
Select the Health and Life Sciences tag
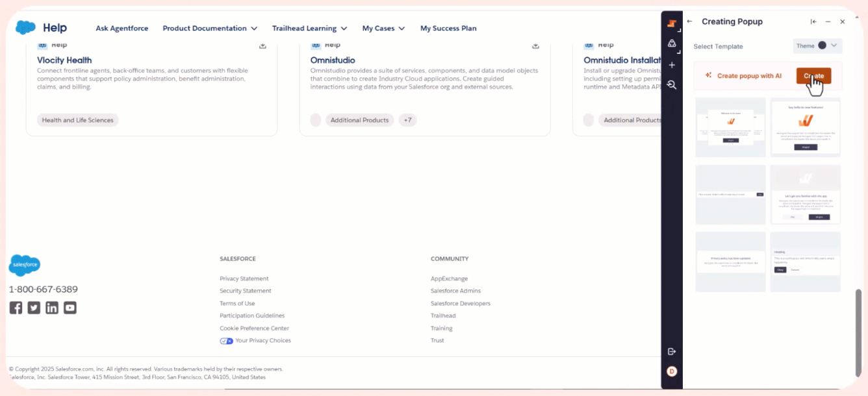78,120
